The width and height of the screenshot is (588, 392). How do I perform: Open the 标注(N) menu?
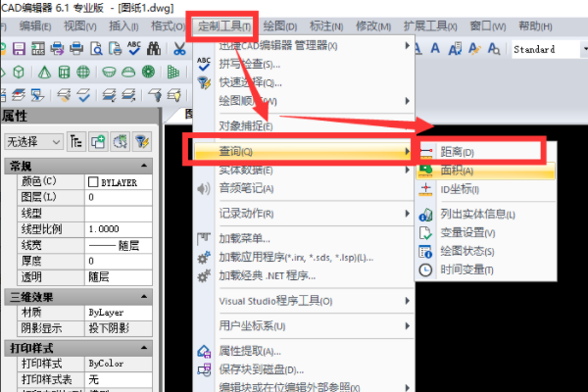(326, 26)
